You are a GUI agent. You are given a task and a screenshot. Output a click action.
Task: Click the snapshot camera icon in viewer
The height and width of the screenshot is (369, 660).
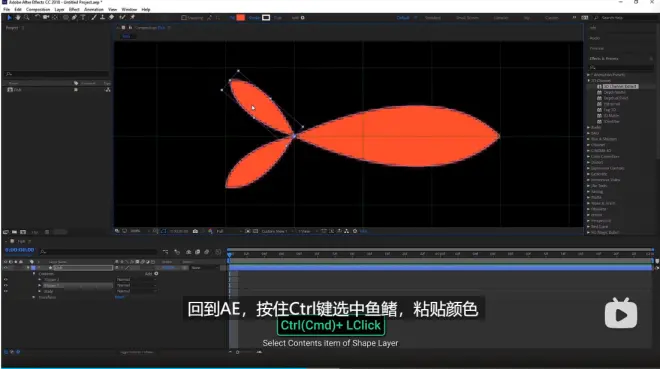(195, 231)
